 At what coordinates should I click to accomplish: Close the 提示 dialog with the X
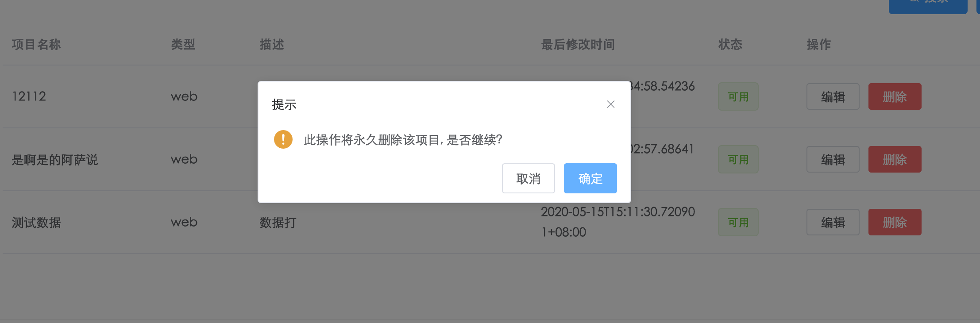(x=611, y=104)
